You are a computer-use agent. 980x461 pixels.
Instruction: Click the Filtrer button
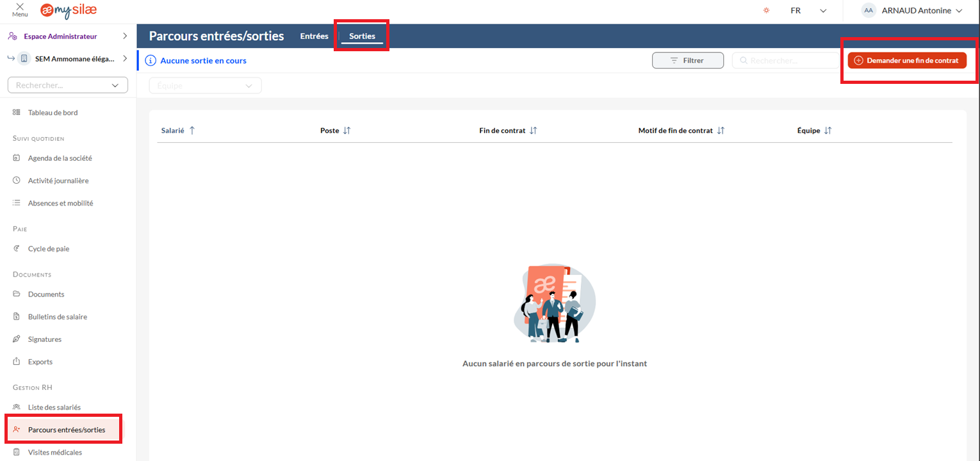tap(687, 60)
